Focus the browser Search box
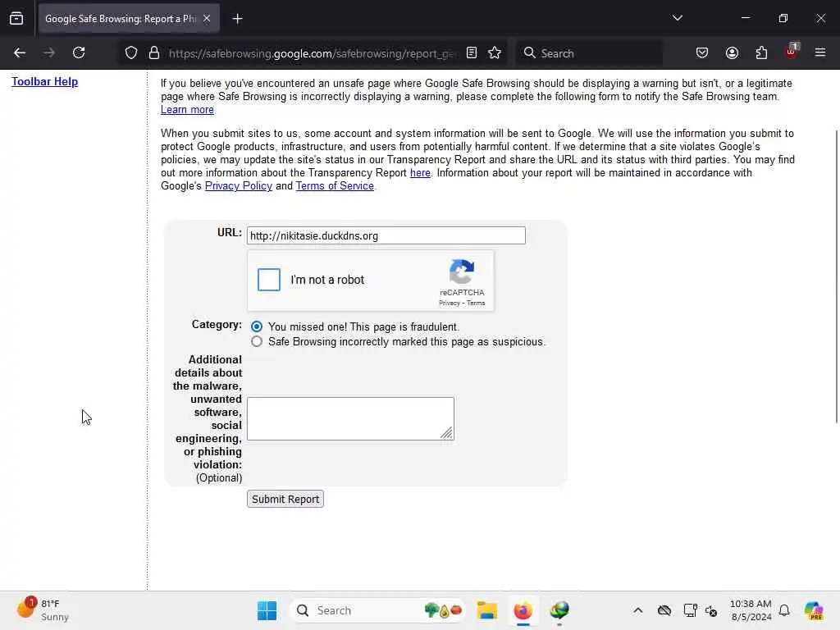 point(589,53)
